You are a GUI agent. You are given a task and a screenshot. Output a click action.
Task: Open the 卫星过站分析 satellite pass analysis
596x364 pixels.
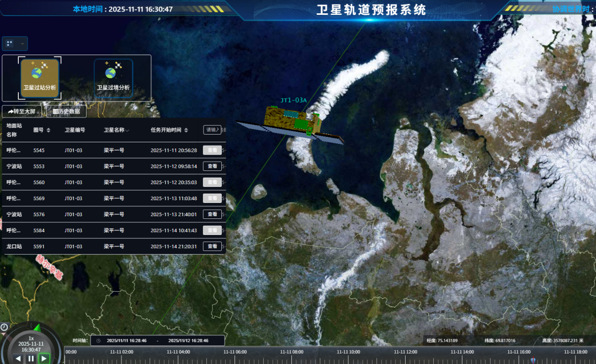[x=39, y=78]
